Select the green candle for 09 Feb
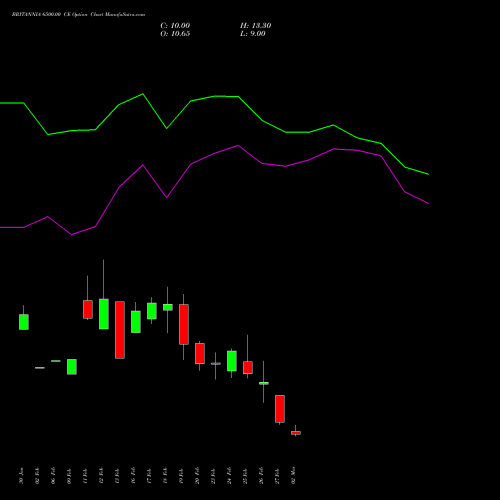 click(72, 367)
